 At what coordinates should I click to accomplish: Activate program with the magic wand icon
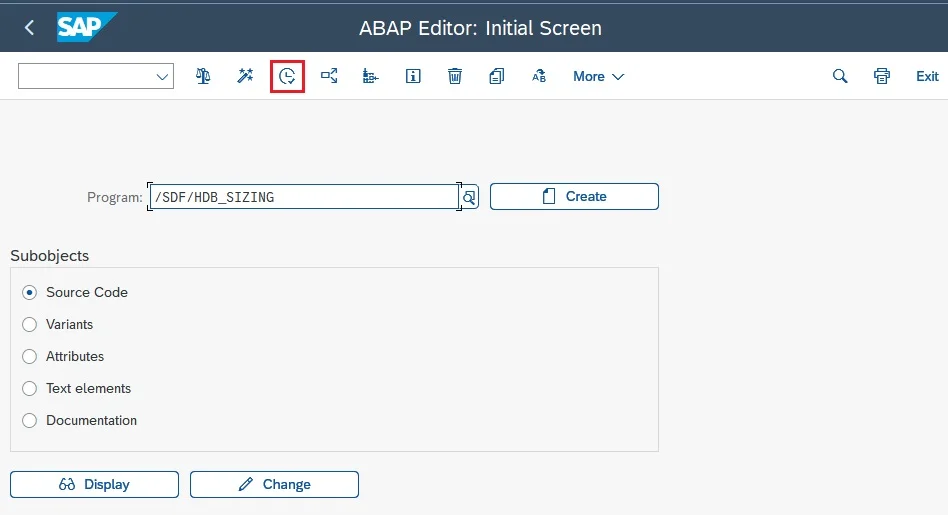245,76
